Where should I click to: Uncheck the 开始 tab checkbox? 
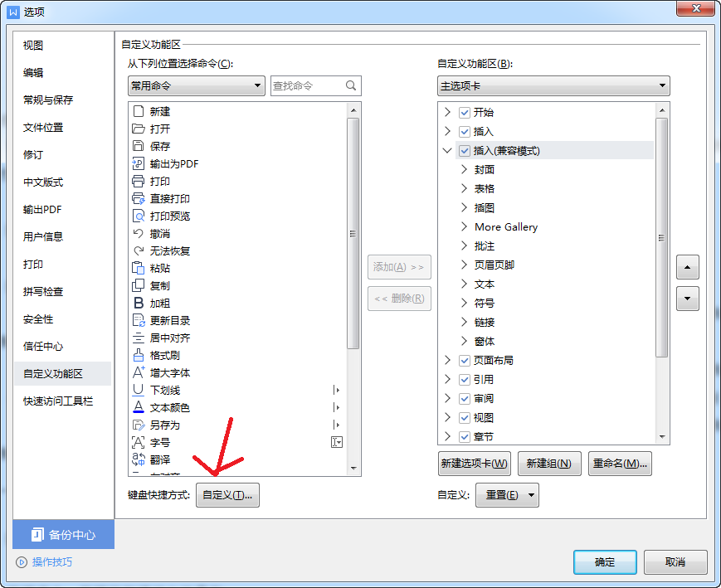pos(465,112)
